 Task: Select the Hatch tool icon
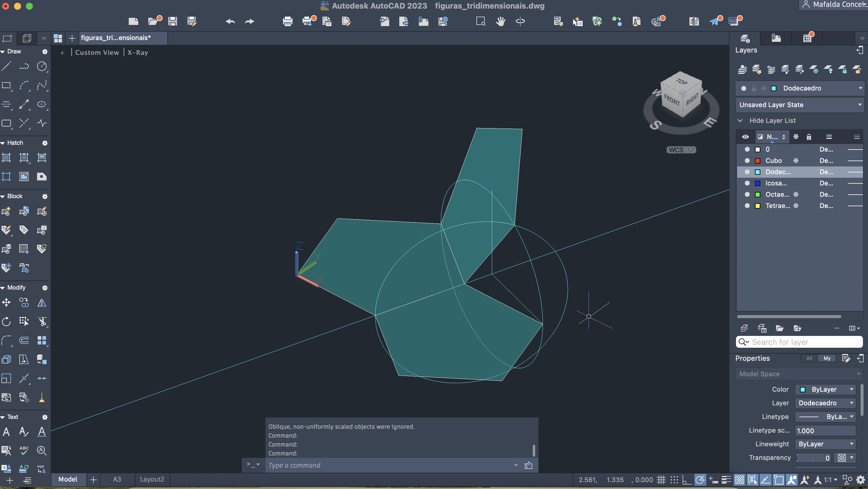[7, 157]
